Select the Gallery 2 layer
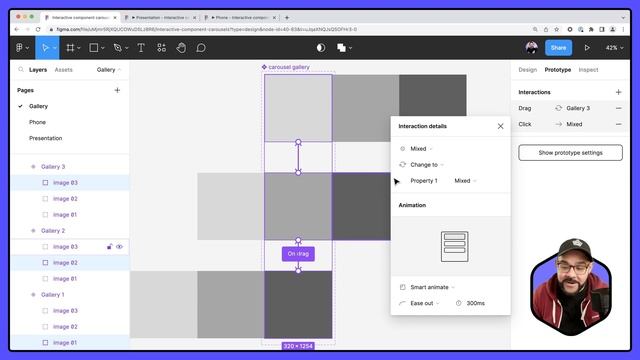Viewport: 640px width, 360px height. 53,231
